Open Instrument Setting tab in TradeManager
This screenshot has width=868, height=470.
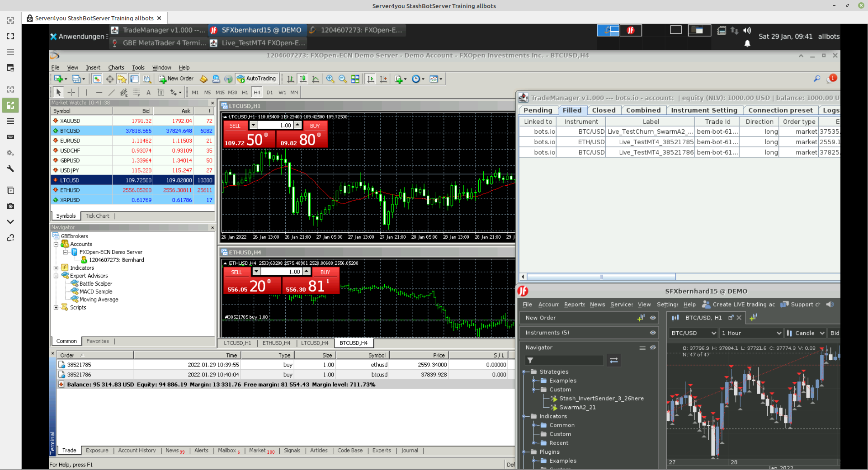[x=704, y=110]
